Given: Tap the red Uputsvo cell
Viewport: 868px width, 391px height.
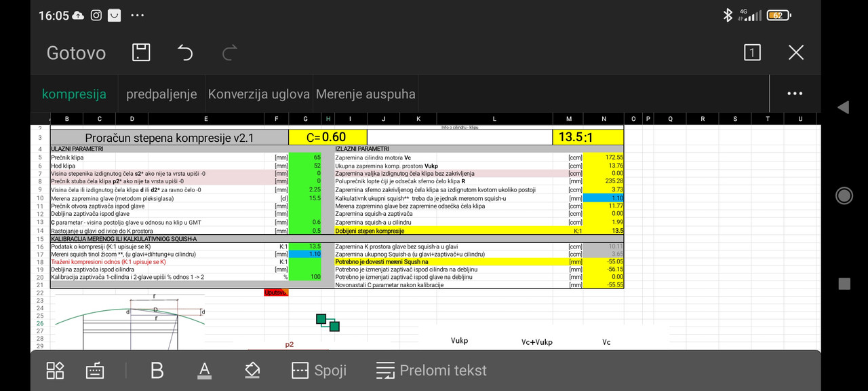Looking at the screenshot, I should (x=276, y=293).
